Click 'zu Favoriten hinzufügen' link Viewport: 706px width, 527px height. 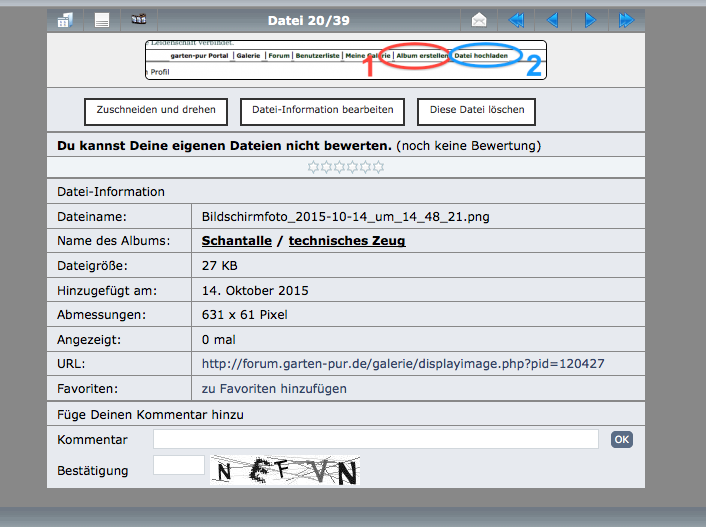(274, 388)
